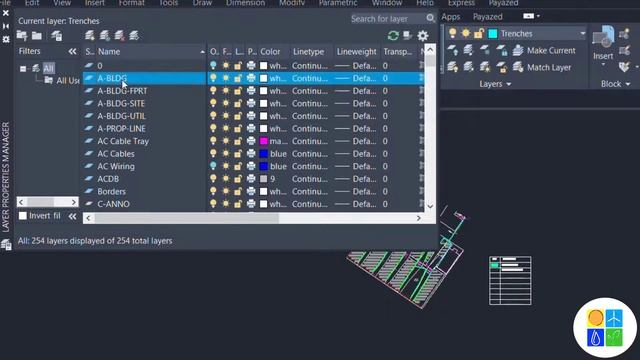The height and width of the screenshot is (360, 640).
Task: Click the New Layer icon
Action: click(x=90, y=36)
